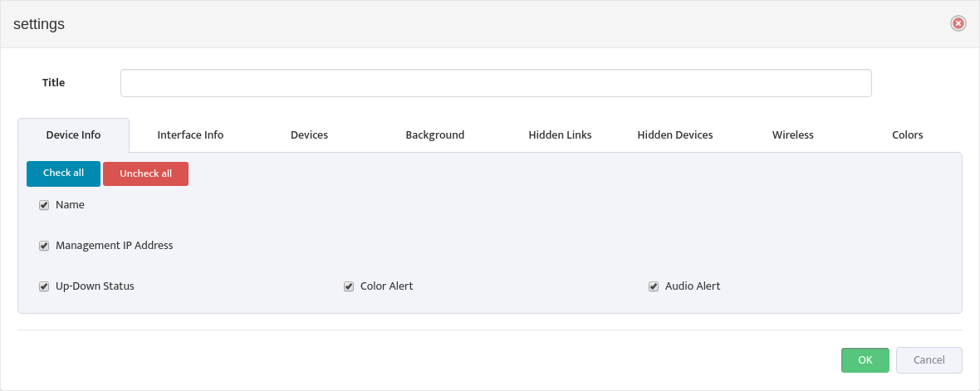
Task: Click the Audio Alert label text
Action: tap(693, 286)
